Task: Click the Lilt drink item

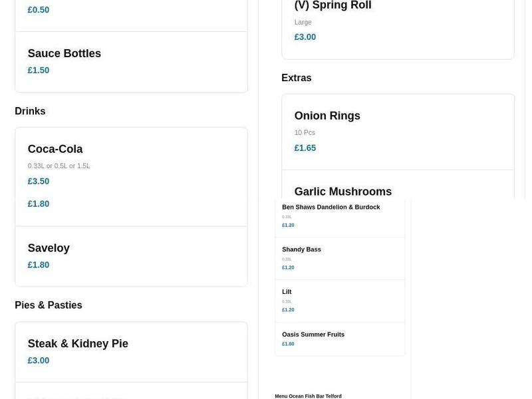Action: pos(287,292)
